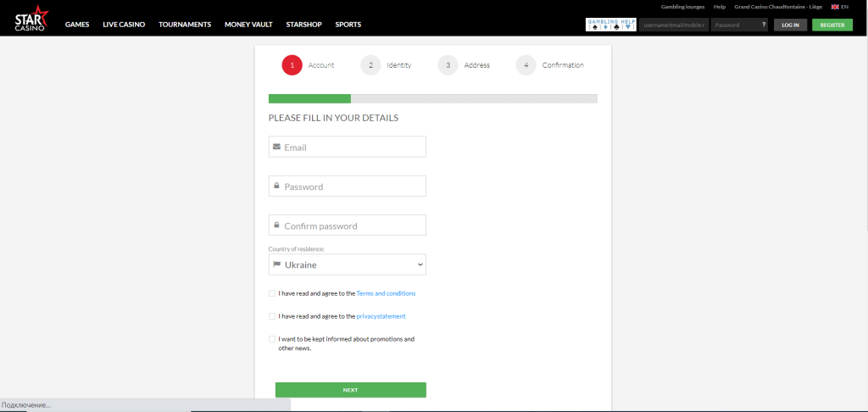Click the green registration progress bar
This screenshot has height=412, width=868.
pos(309,98)
